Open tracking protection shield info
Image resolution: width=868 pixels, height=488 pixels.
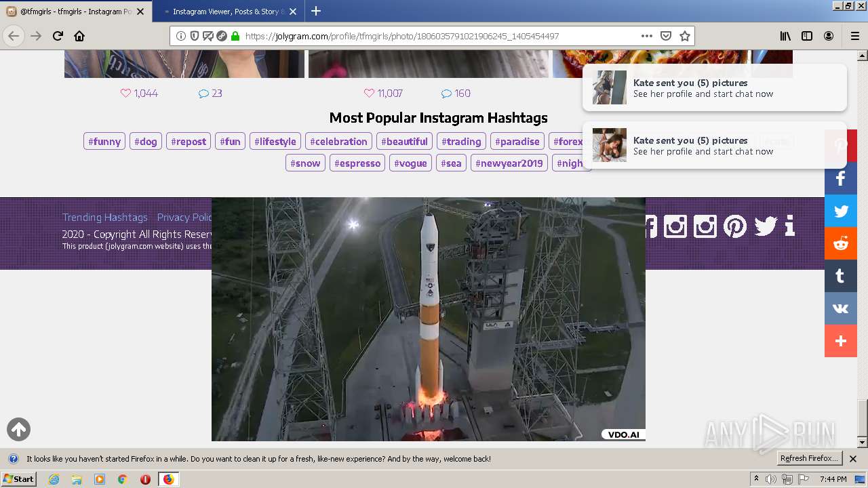click(195, 36)
